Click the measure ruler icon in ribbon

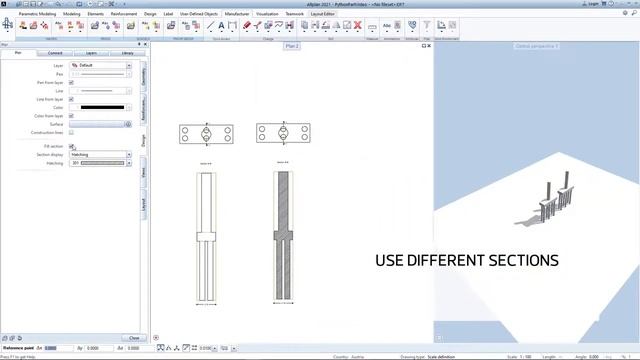click(372, 27)
